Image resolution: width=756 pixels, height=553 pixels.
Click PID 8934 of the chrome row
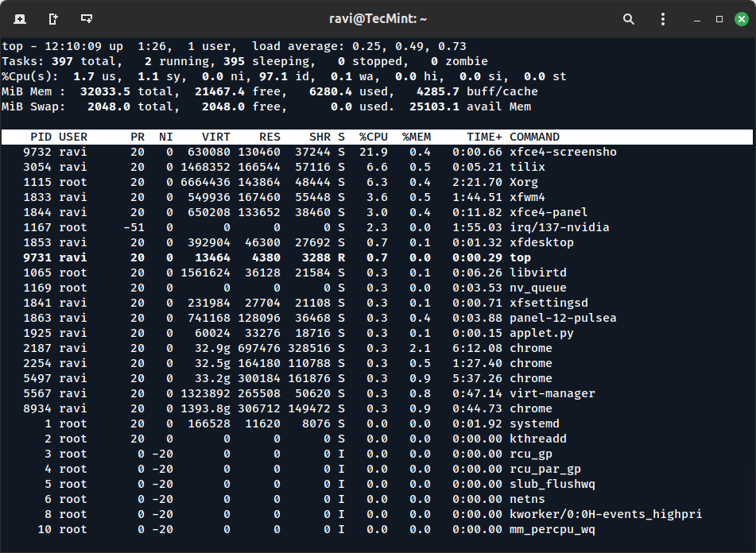click(x=37, y=408)
